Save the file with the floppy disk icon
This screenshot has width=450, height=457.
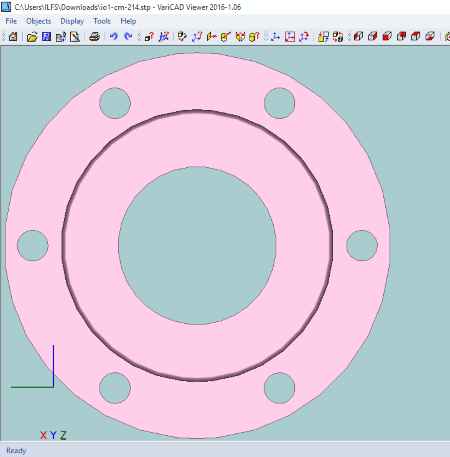pos(46,36)
